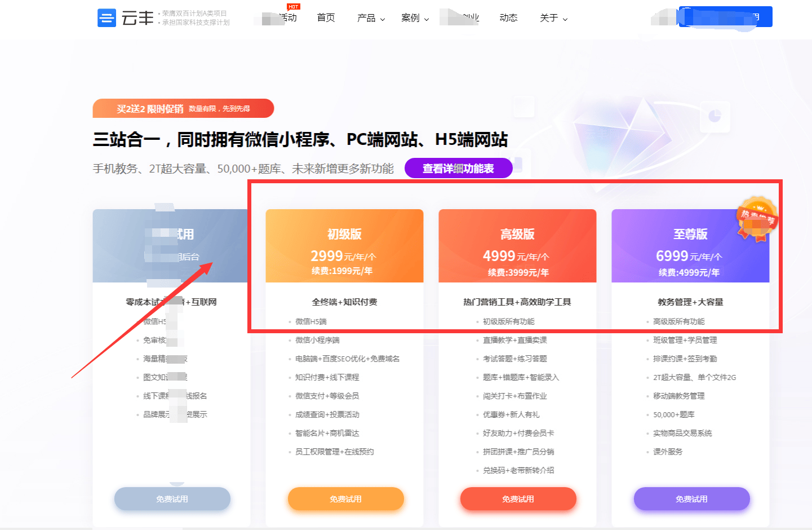This screenshot has height=530, width=812.
Task: Click the 买2送2 限时促销 banner
Action: pos(183,108)
